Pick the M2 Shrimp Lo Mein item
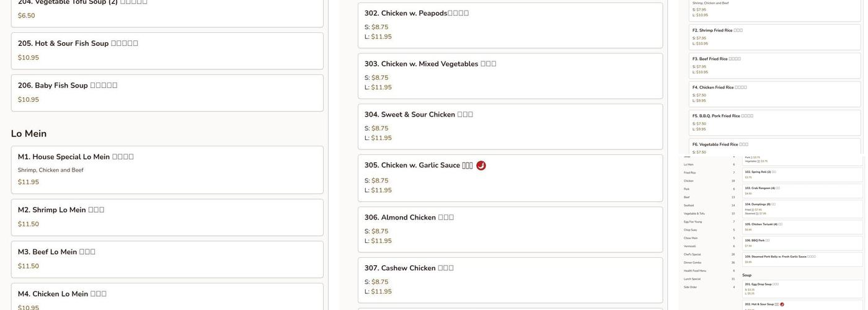Viewport: 868px width, 310px height. point(167,217)
